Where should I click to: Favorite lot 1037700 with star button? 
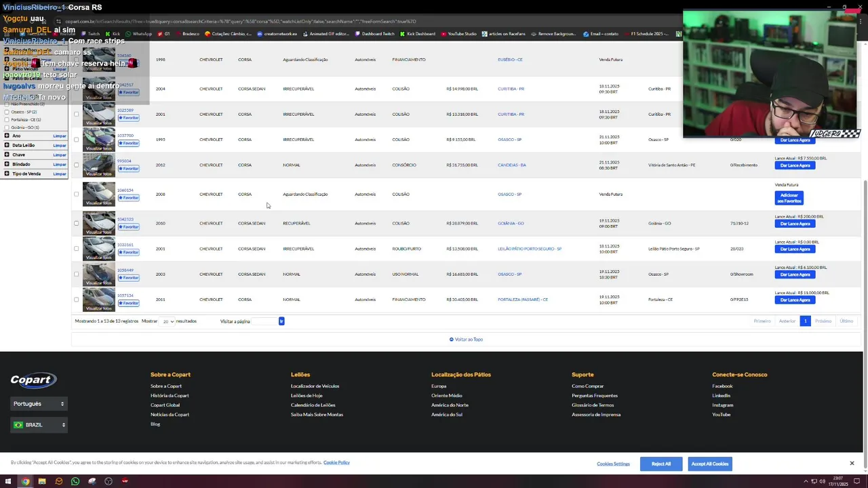129,143
